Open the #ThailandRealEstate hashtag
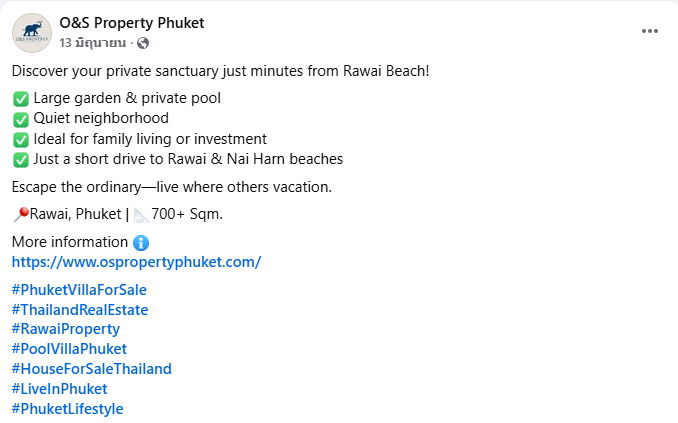The image size is (678, 423). click(80, 310)
